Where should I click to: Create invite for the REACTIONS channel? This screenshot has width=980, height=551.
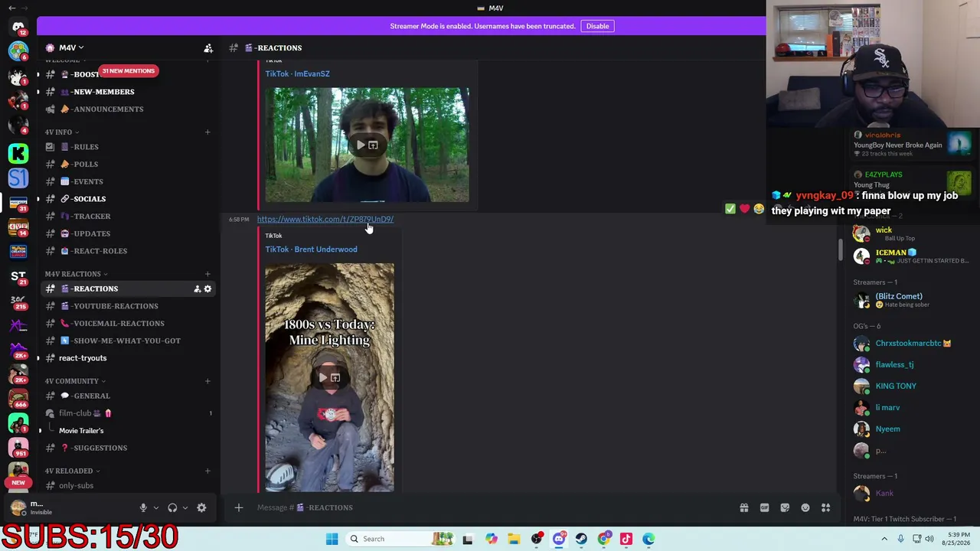[x=197, y=289]
